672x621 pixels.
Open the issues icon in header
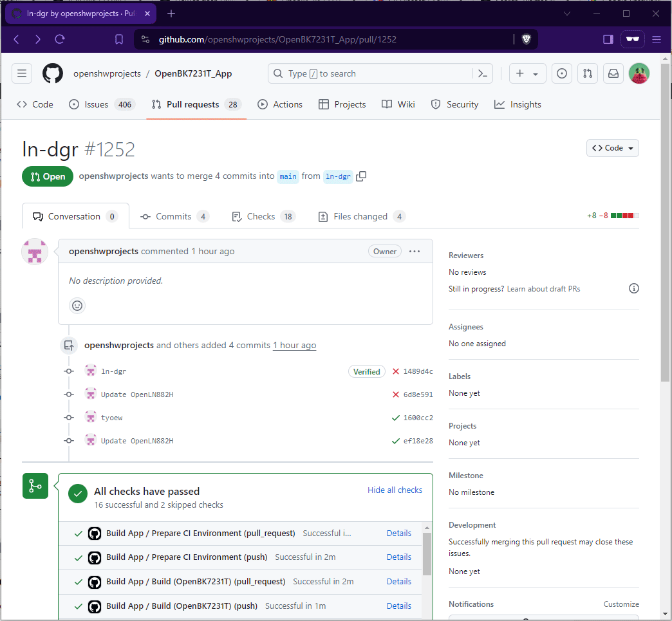(561, 74)
